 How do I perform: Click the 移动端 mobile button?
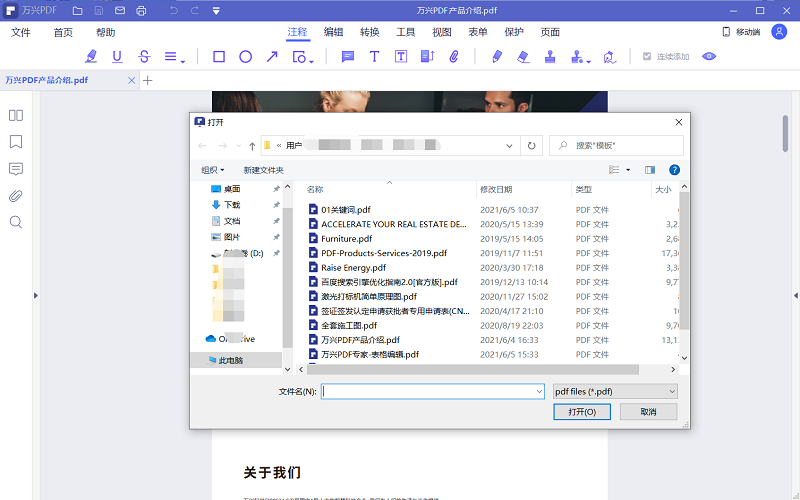(x=741, y=32)
